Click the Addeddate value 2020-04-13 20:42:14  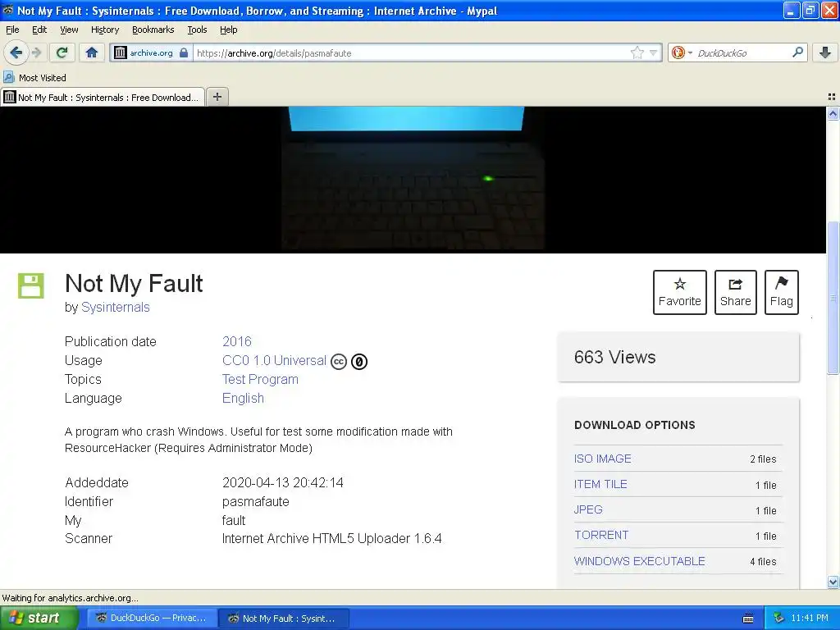(282, 482)
